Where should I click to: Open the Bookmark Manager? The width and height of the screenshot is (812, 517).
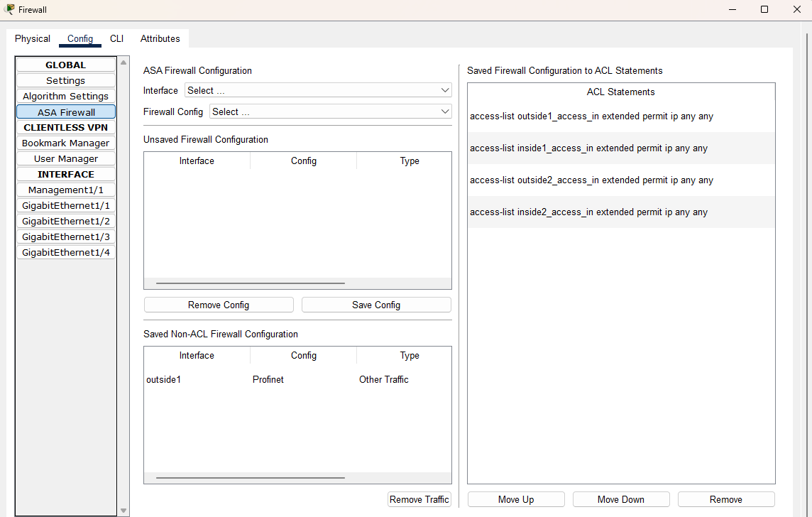65,143
